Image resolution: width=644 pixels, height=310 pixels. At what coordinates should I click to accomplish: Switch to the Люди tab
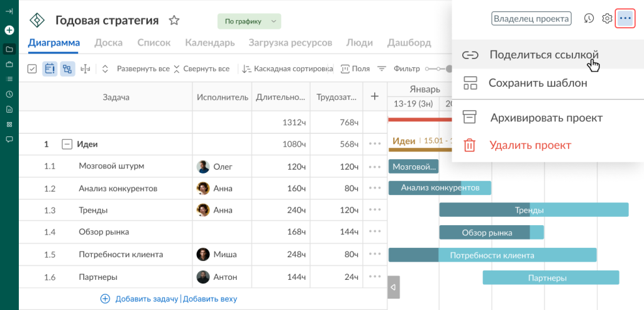[359, 43]
